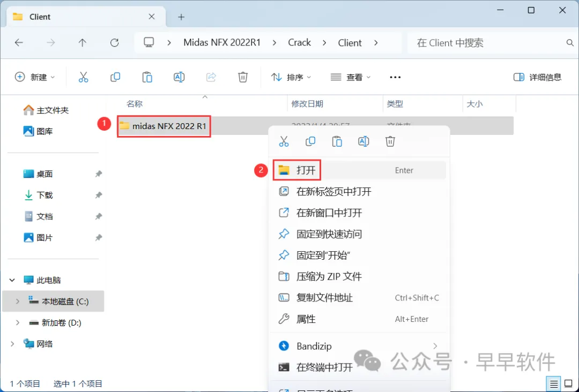Open the 查看 view dropdown

351,77
